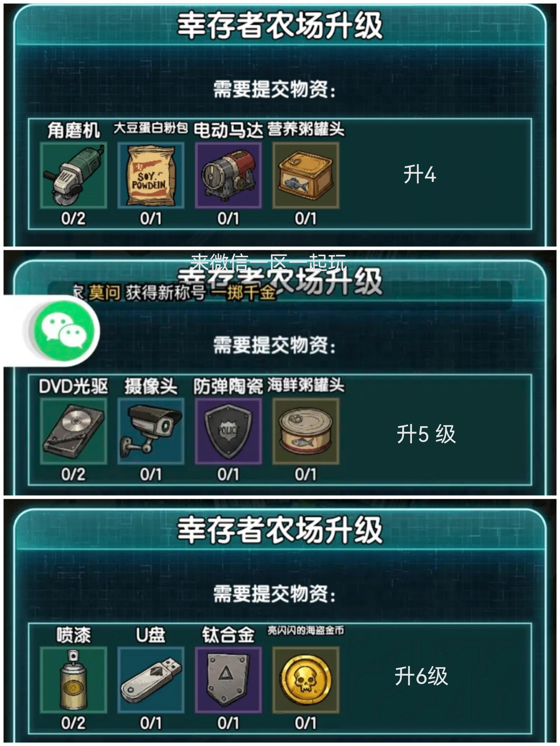Select the 摄像头 security camera item

[x=151, y=431]
